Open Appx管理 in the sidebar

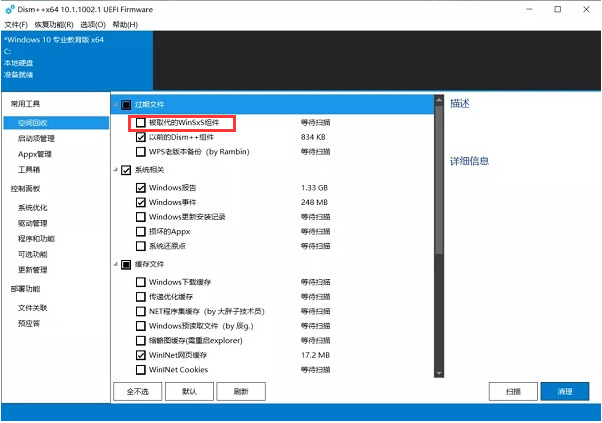(35, 154)
